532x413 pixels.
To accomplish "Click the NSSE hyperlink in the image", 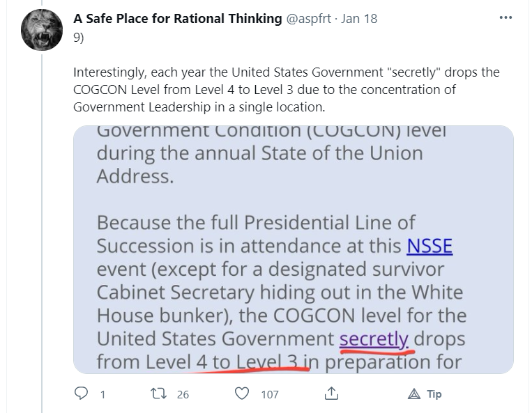I will coord(430,246).
